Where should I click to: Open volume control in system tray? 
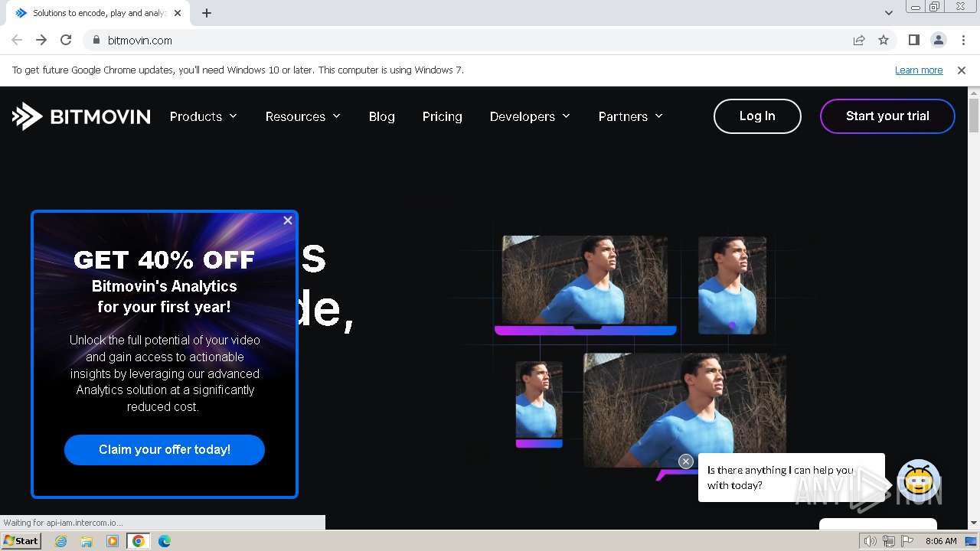point(870,541)
